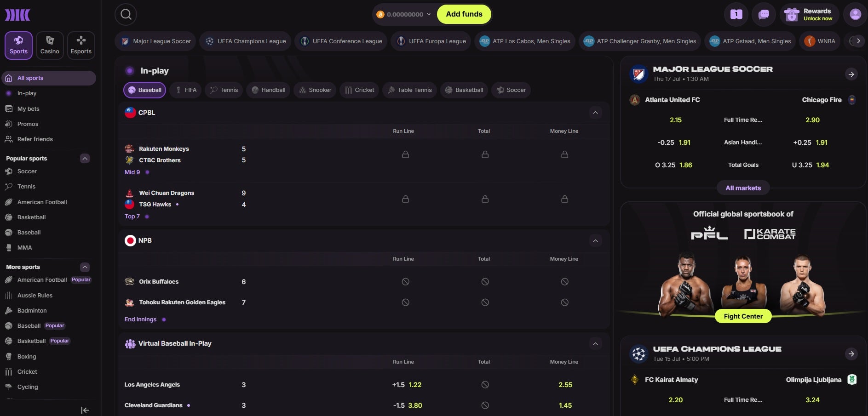Select the Snooker in-play filter

tap(315, 90)
